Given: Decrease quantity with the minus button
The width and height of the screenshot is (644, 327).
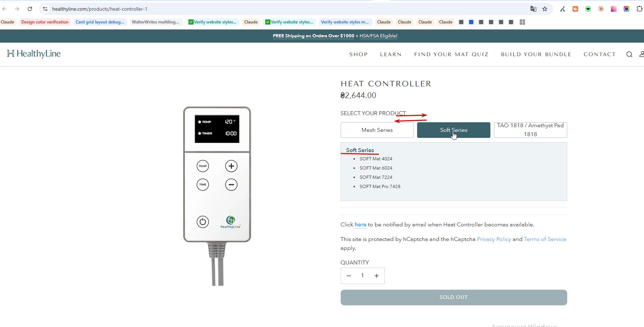Looking at the screenshot, I should 349,276.
